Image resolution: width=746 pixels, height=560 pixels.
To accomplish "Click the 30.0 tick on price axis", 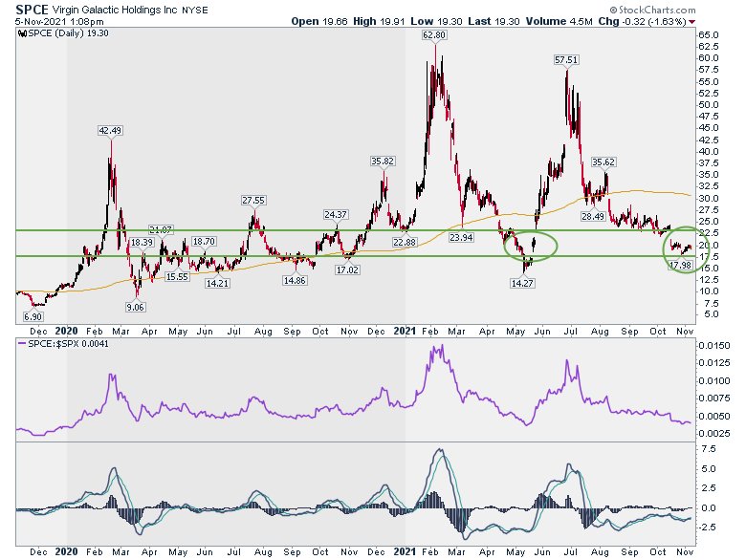I will [x=709, y=198].
